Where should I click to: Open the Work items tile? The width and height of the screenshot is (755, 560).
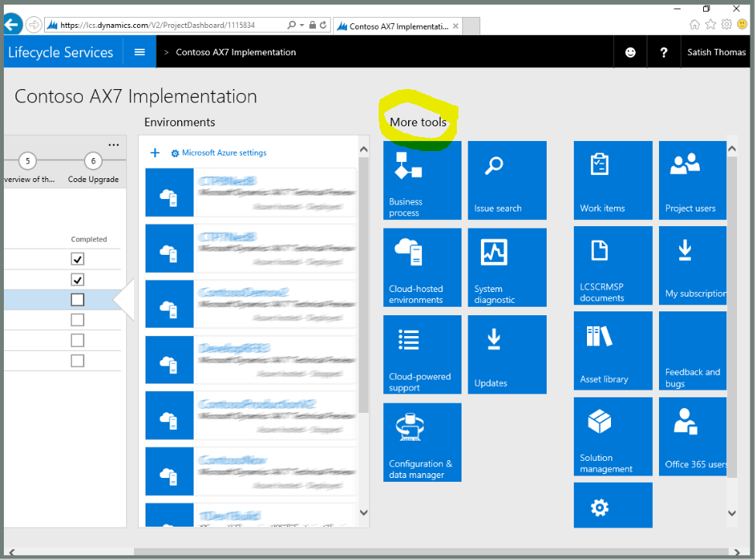tap(613, 180)
